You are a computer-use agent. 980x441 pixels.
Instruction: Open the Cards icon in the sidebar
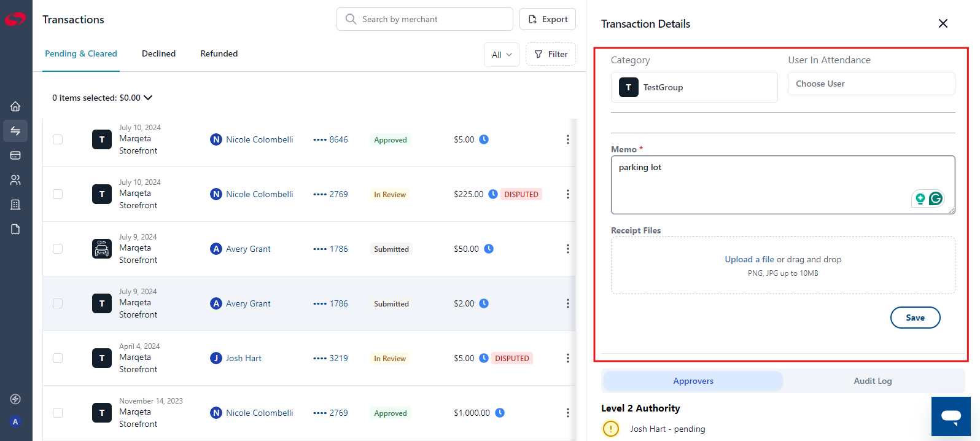(x=15, y=155)
